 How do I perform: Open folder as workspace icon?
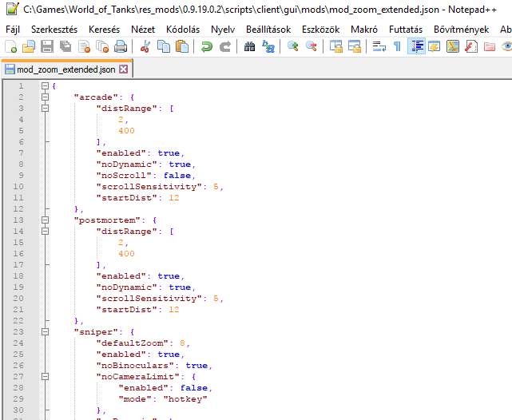tap(489, 46)
